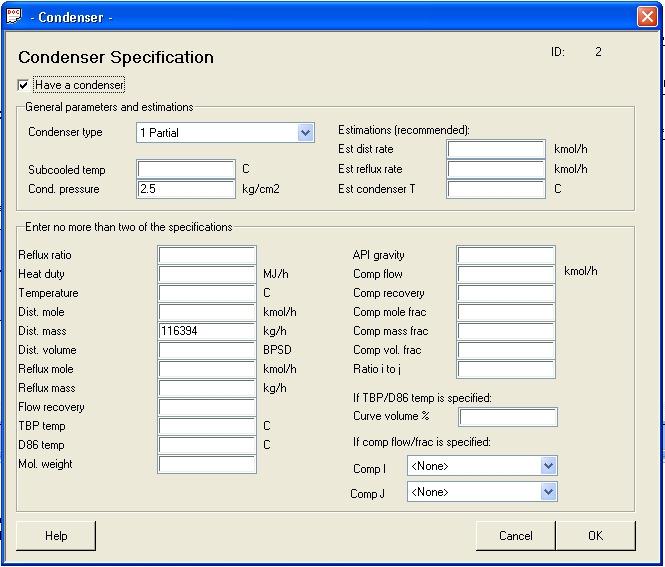Screen dimensions: 665x567
Task: Close the Condenser dialog window
Action: 647,17
